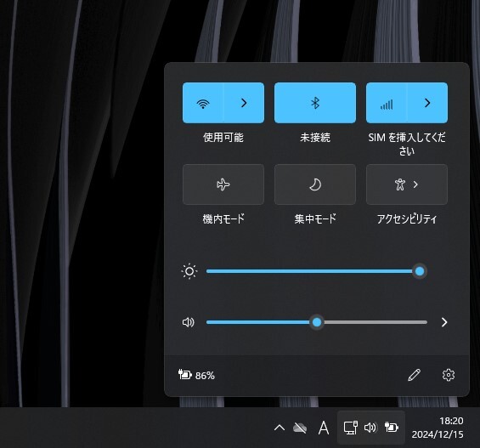480x448 pixels.
Task: Show hidden tray icons chevron
Action: tap(280, 428)
